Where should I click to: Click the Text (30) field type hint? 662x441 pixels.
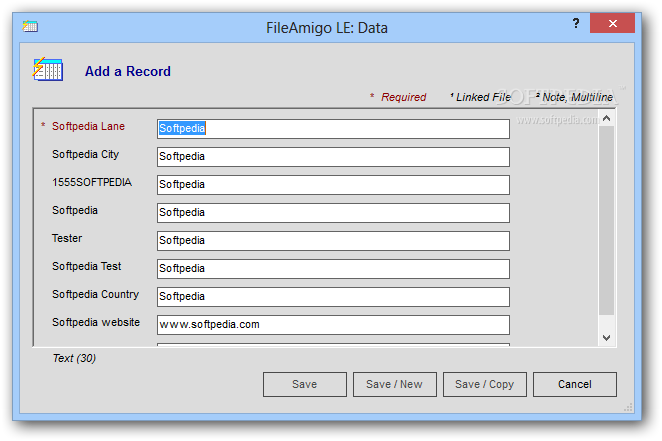pyautogui.click(x=74, y=358)
